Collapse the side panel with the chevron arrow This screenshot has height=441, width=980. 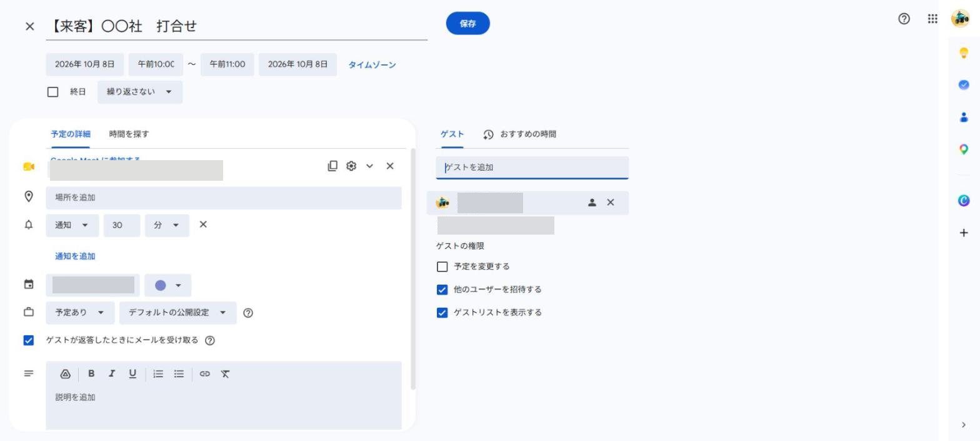(x=964, y=425)
